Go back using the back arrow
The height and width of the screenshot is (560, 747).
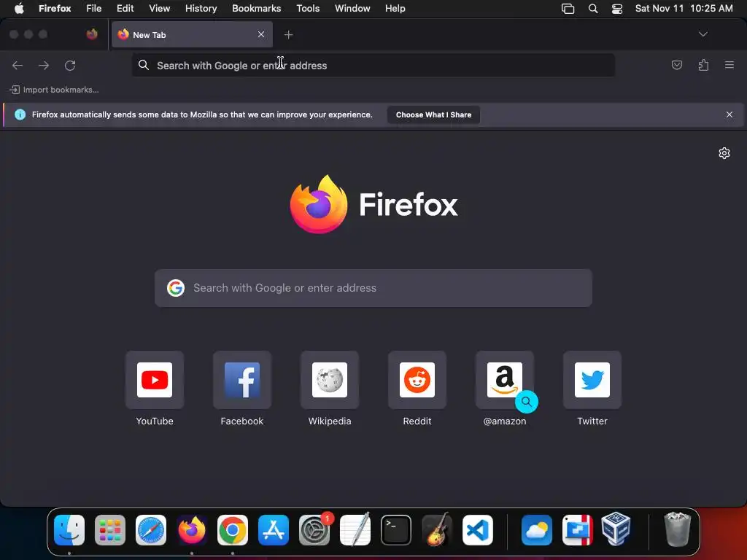18,65
